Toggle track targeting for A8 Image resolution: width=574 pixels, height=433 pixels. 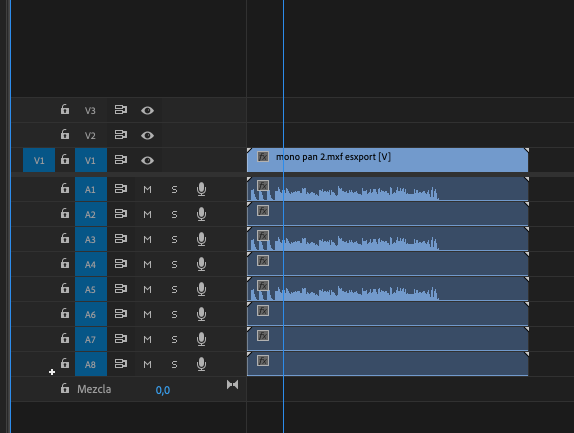click(91, 364)
